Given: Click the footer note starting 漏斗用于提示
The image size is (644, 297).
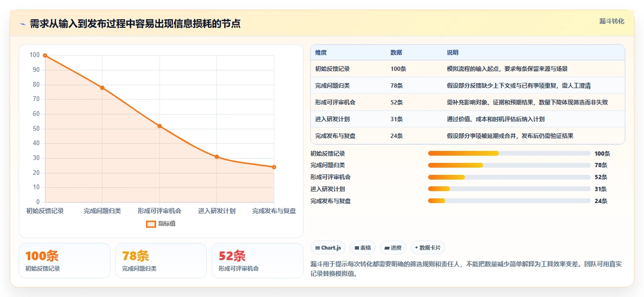Looking at the screenshot, I should (x=466, y=269).
